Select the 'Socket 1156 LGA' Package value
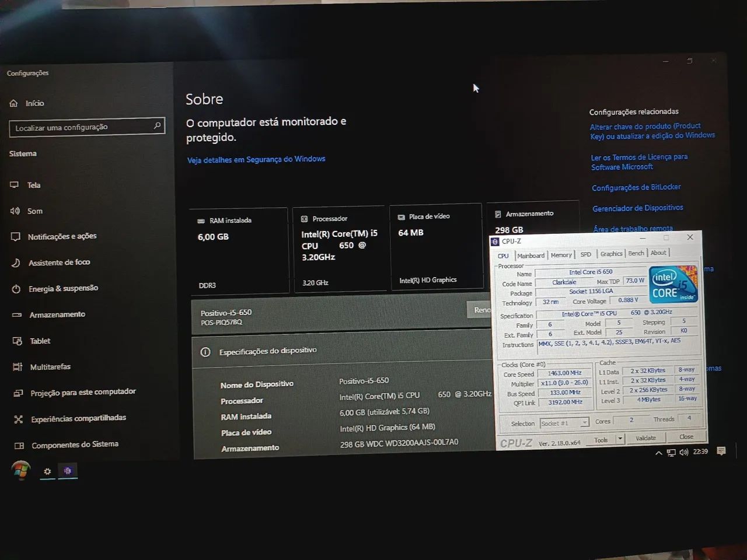747x560 pixels. tap(591, 292)
